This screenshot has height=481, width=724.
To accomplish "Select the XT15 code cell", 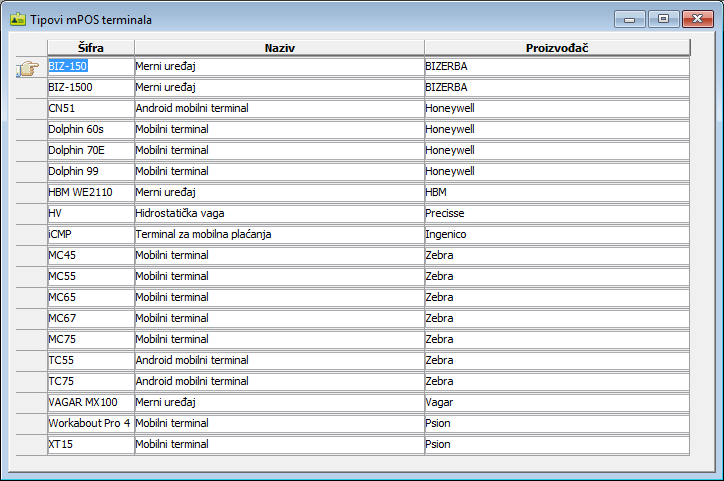I will pos(90,444).
